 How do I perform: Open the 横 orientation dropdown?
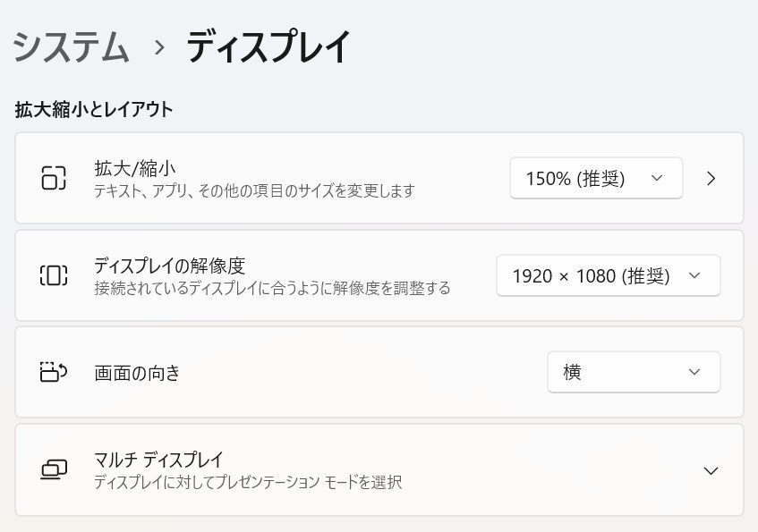[x=633, y=372]
